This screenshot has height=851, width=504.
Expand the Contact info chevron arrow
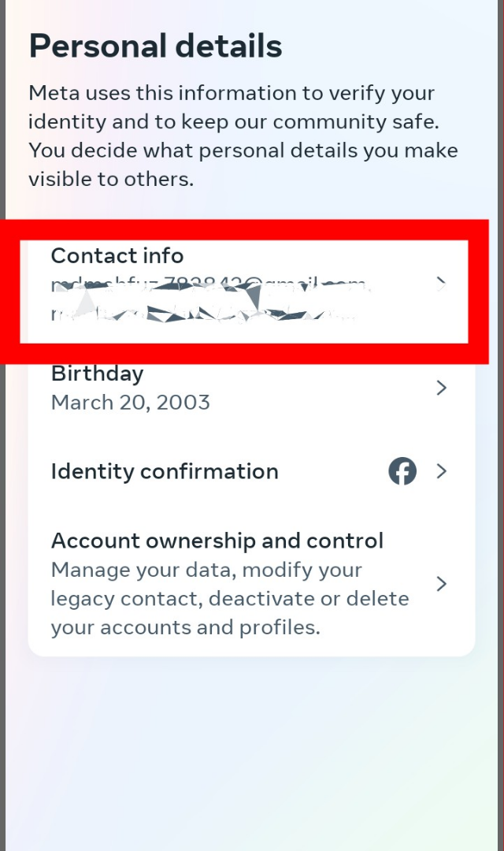click(x=442, y=284)
